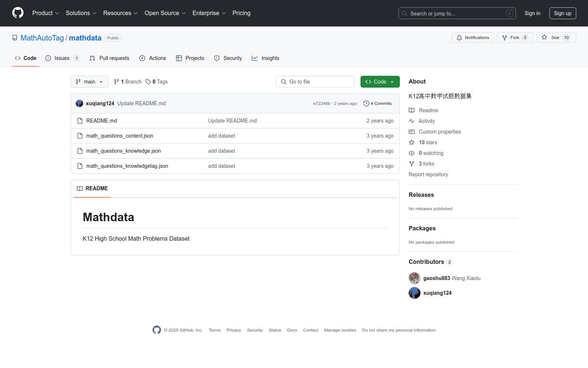Expand the Open Source menu
This screenshot has height=368, width=588.
pos(165,13)
